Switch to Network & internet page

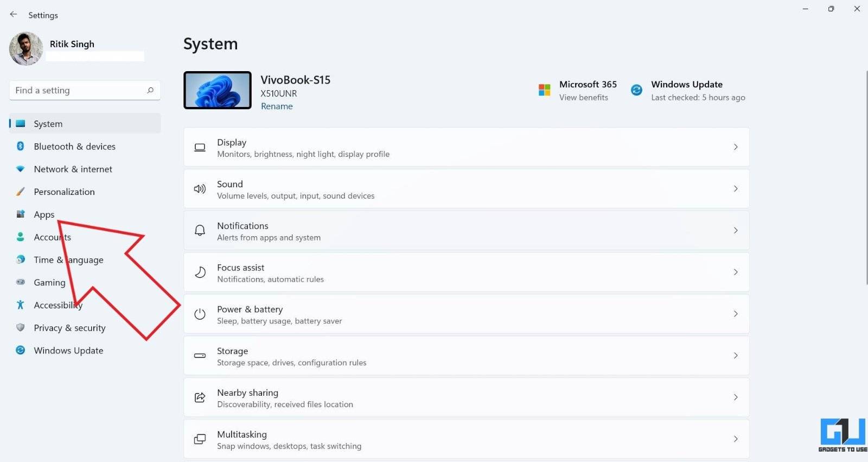click(85, 169)
